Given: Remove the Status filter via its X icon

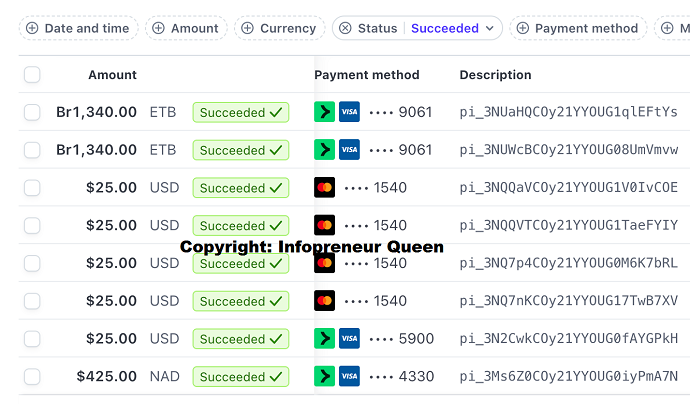Looking at the screenshot, I should pyautogui.click(x=345, y=28).
